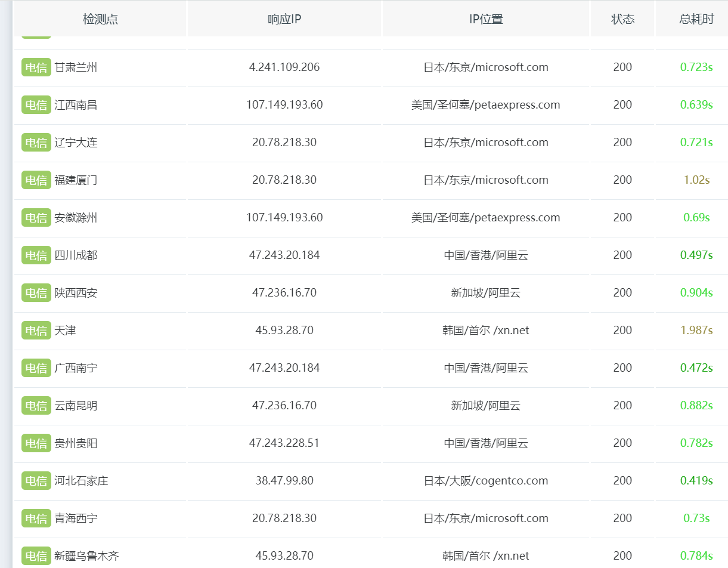This screenshot has width=728, height=568.
Task: Click the IP 38.47.99.80
Action: 284,481
